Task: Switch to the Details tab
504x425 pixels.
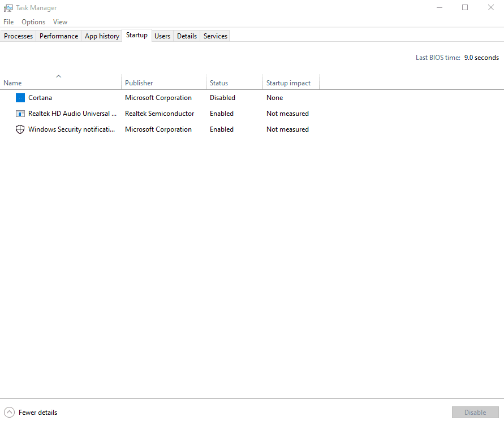Action: pyautogui.click(x=187, y=36)
